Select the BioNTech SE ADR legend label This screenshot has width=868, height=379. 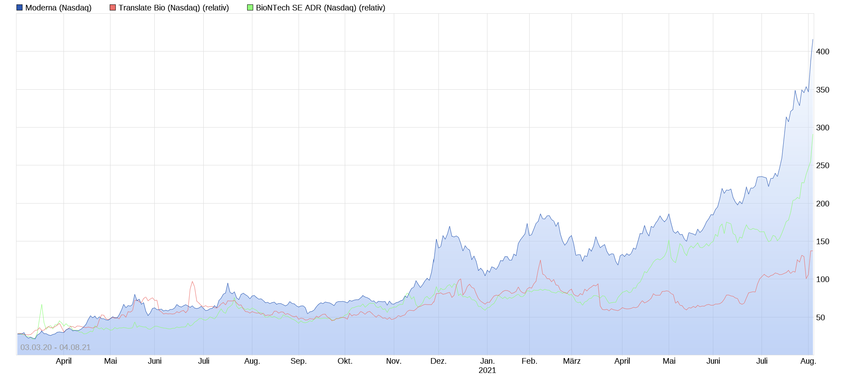tap(320, 8)
